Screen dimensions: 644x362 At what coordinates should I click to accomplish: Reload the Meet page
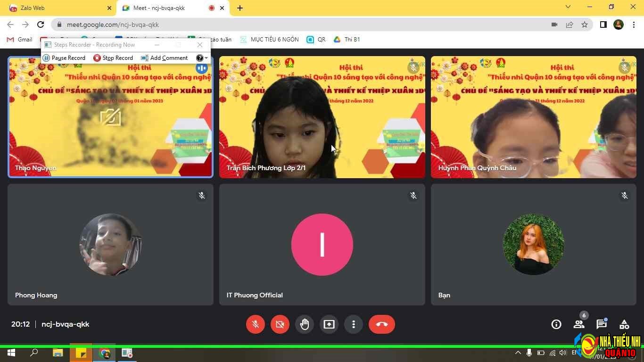(x=41, y=25)
